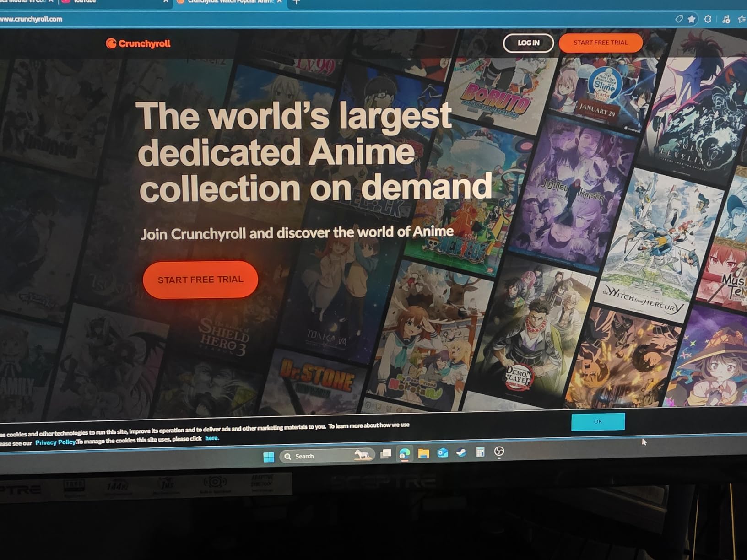Click the headline "The world's largest dedicated Anime collection"
The width and height of the screenshot is (747, 560).
click(315, 151)
